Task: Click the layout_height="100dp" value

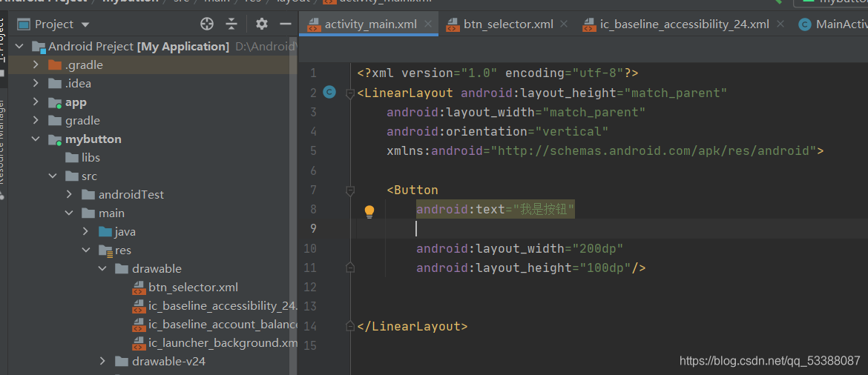Action: [605, 268]
